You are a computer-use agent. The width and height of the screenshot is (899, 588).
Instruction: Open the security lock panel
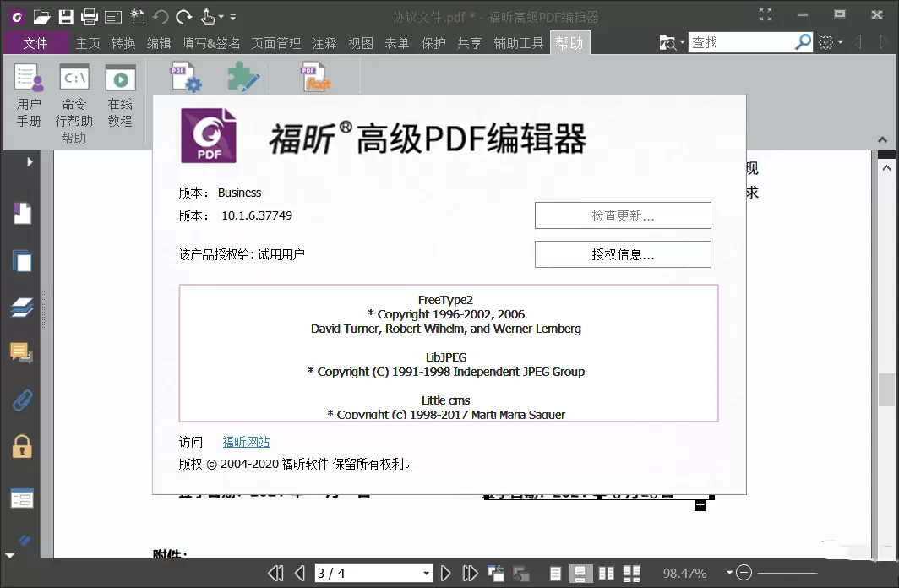[x=22, y=446]
